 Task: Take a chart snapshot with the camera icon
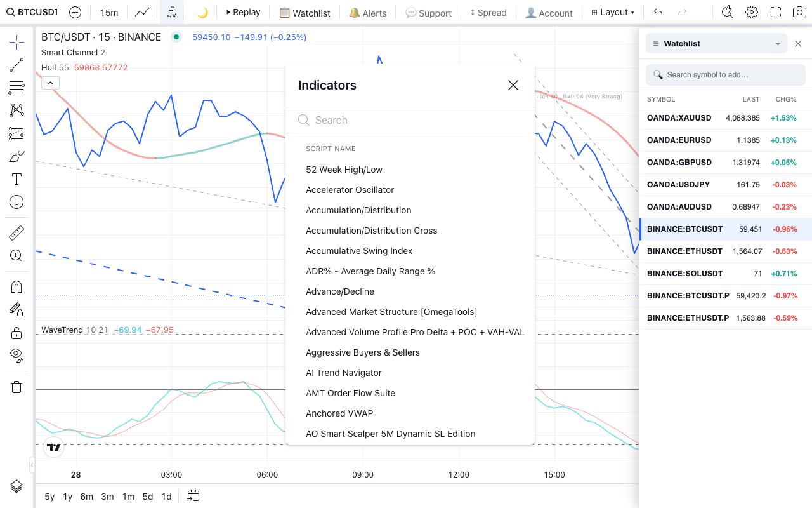click(799, 12)
